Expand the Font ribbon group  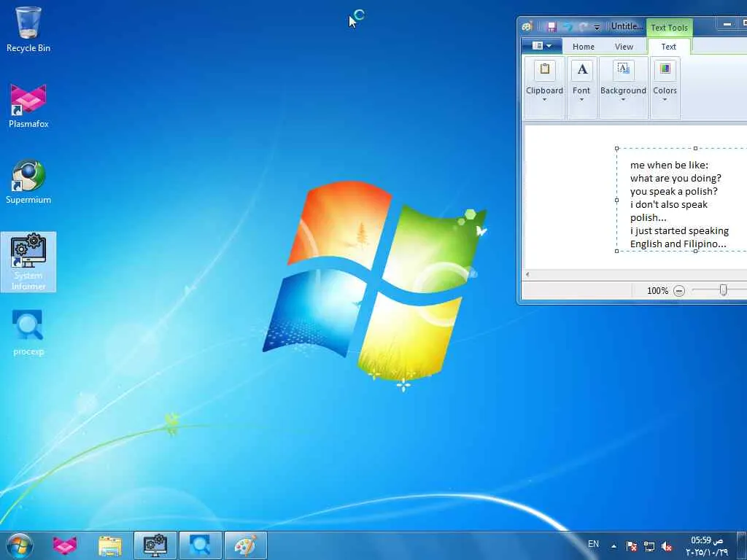point(581,87)
